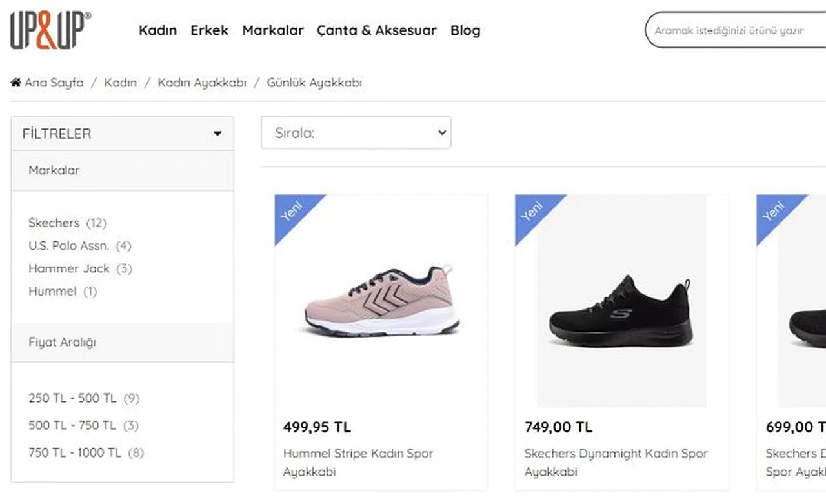Go to Çanta & Aksesuar menu

tap(376, 30)
